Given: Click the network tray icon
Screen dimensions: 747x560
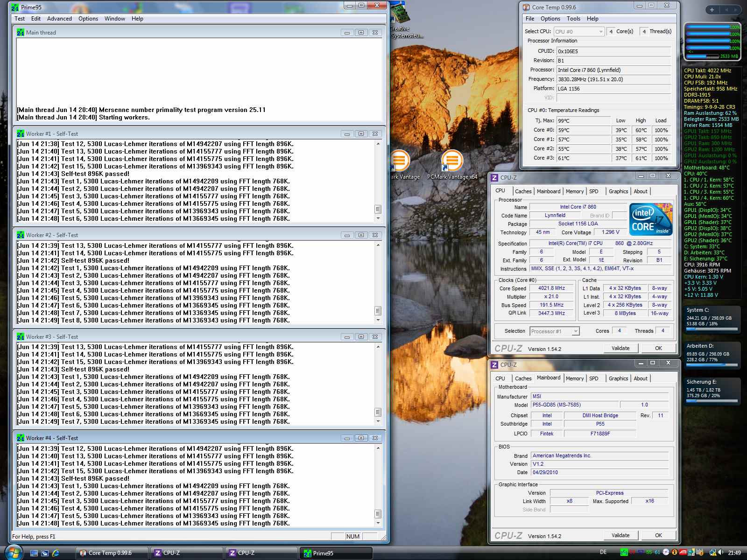Looking at the screenshot, I should point(712,553).
